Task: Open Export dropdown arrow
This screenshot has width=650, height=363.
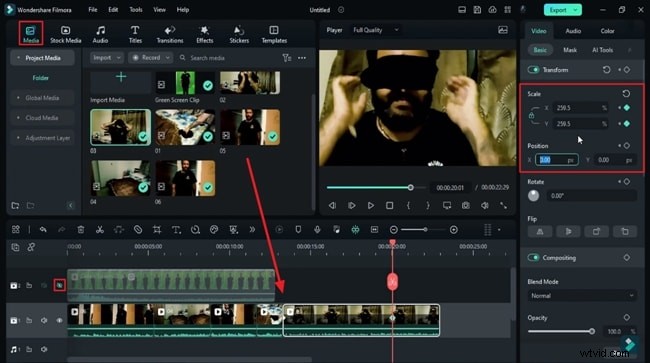Action: coord(576,10)
